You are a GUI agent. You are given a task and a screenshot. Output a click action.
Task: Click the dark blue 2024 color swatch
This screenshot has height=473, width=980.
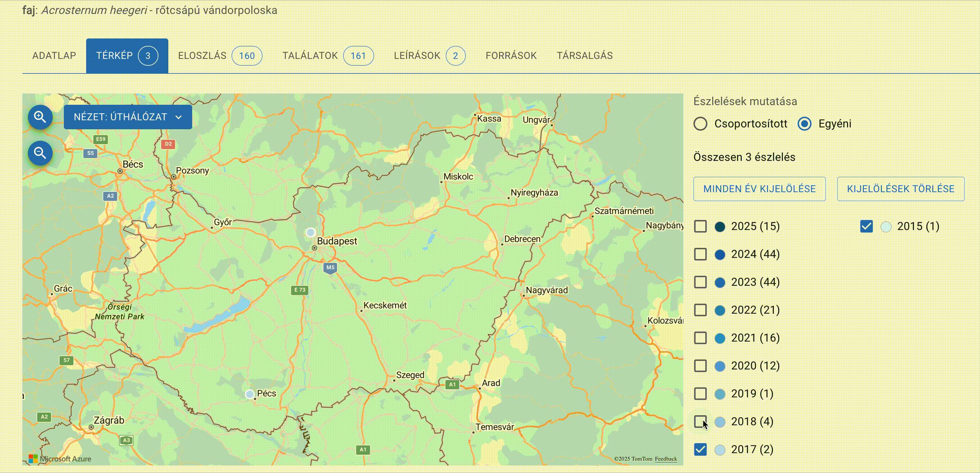point(720,254)
